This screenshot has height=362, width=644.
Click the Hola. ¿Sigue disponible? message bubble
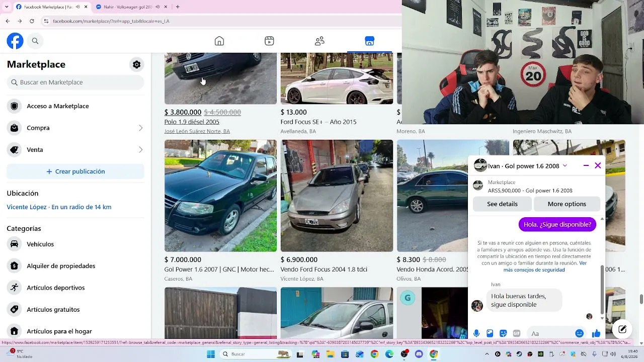(x=557, y=225)
